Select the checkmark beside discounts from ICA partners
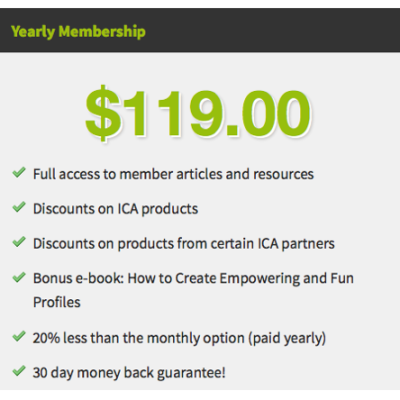Image resolution: width=400 pixels, height=400 pixels. [19, 242]
